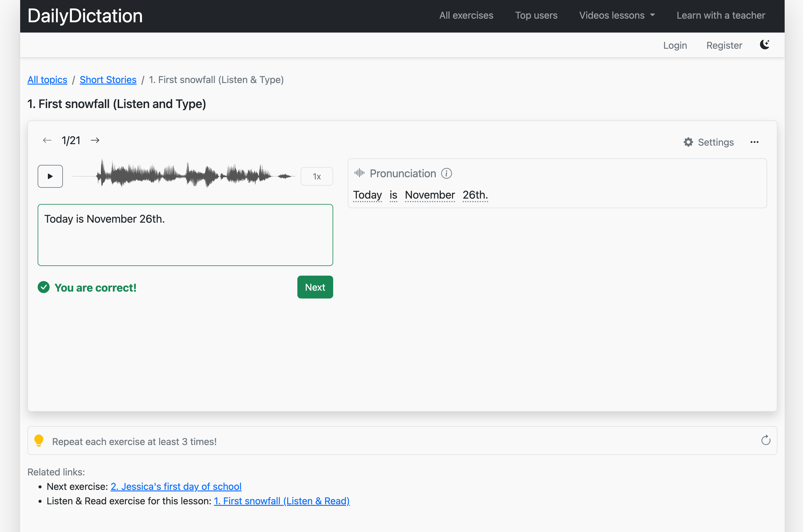This screenshot has height=532, width=803.
Task: Go to DailyDictation home logo
Action: tap(85, 16)
